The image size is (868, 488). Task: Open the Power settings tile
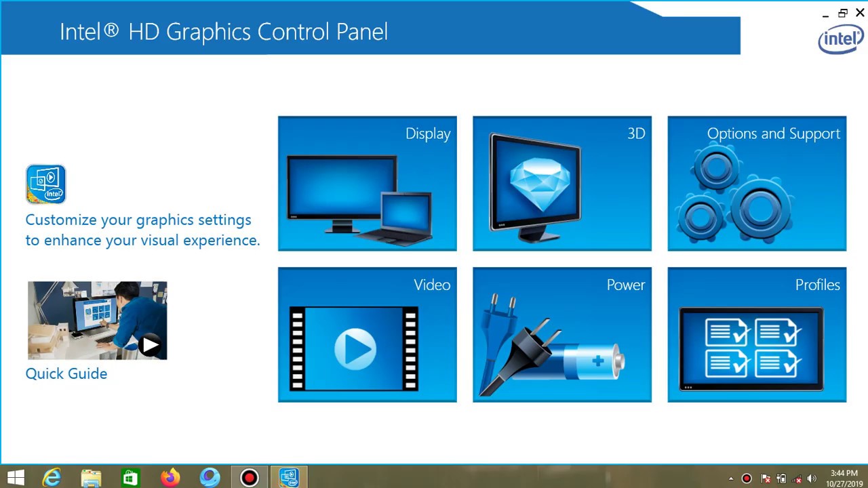(561, 334)
